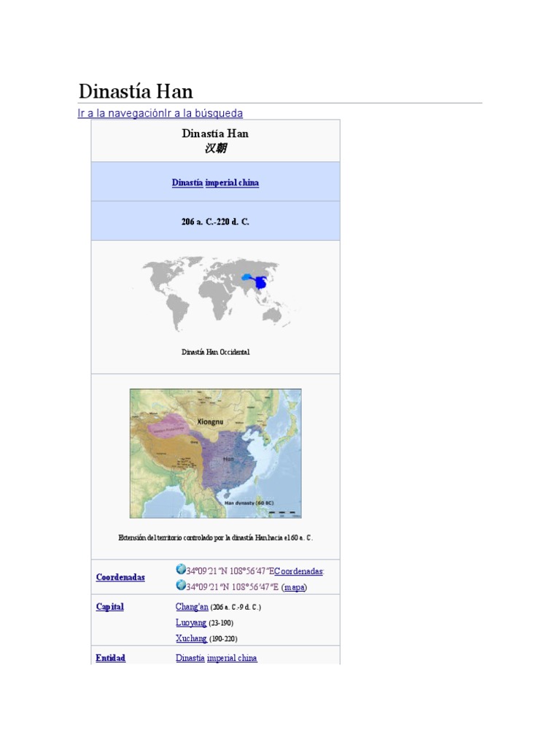
Task: Open the Luoyang link
Action: point(191,623)
